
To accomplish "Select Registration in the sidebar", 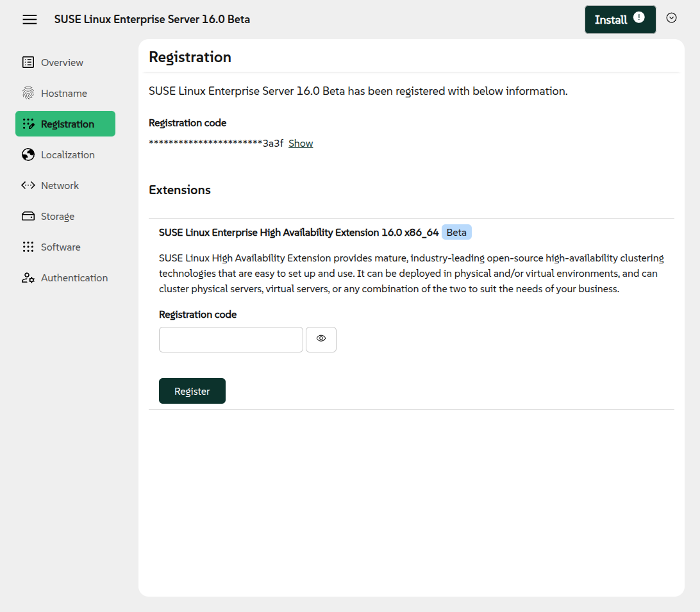I will tap(65, 124).
